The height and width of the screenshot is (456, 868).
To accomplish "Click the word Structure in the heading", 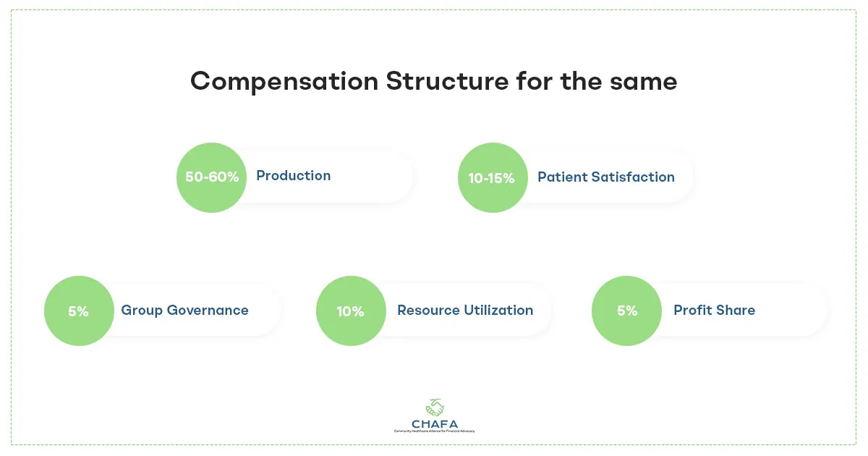I will coord(446,81).
